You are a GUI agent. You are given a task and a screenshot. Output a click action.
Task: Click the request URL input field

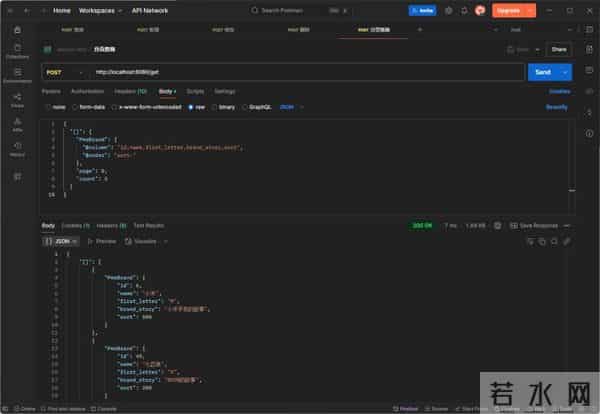pyautogui.click(x=300, y=72)
